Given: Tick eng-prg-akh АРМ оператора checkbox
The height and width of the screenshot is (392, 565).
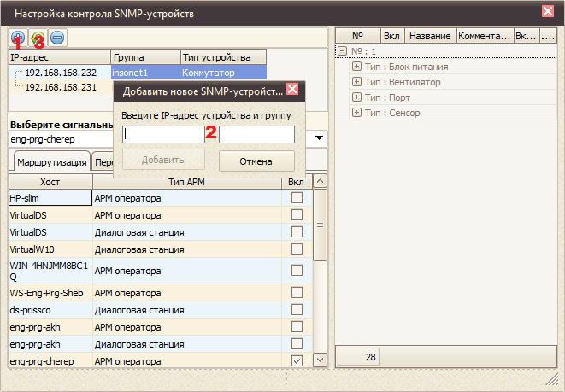Looking at the screenshot, I should (297, 327).
